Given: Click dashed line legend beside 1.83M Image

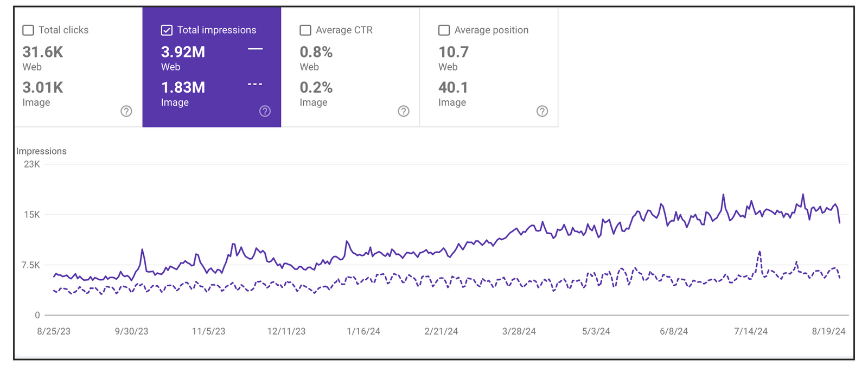Looking at the screenshot, I should click(x=255, y=84).
